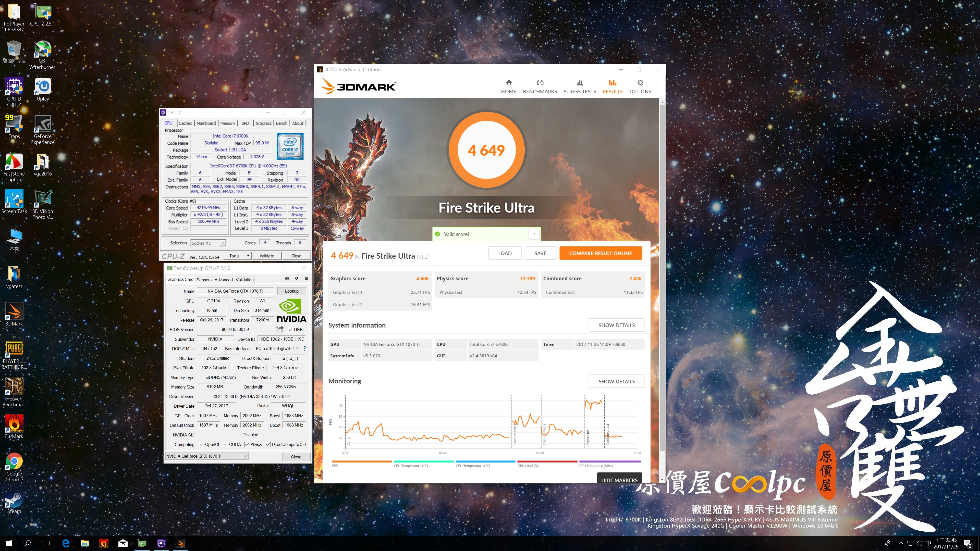
Task: Click the GPU-Z screenshot camera icon
Action: [x=287, y=279]
